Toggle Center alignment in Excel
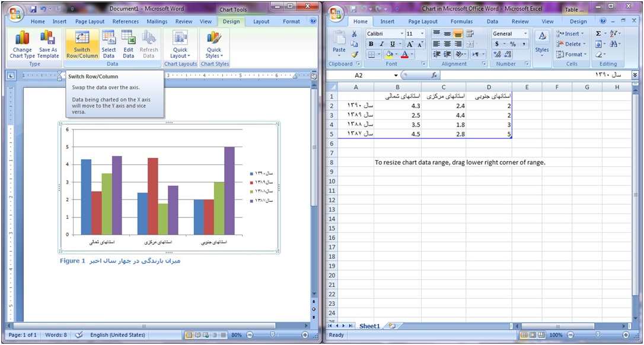This screenshot has width=644, height=345. [447, 44]
